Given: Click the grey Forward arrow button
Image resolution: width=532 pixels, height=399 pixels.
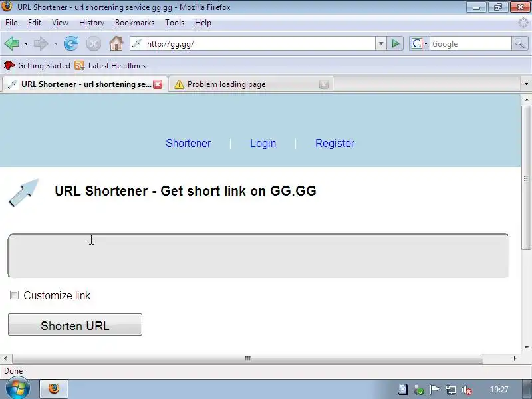Looking at the screenshot, I should point(41,43).
